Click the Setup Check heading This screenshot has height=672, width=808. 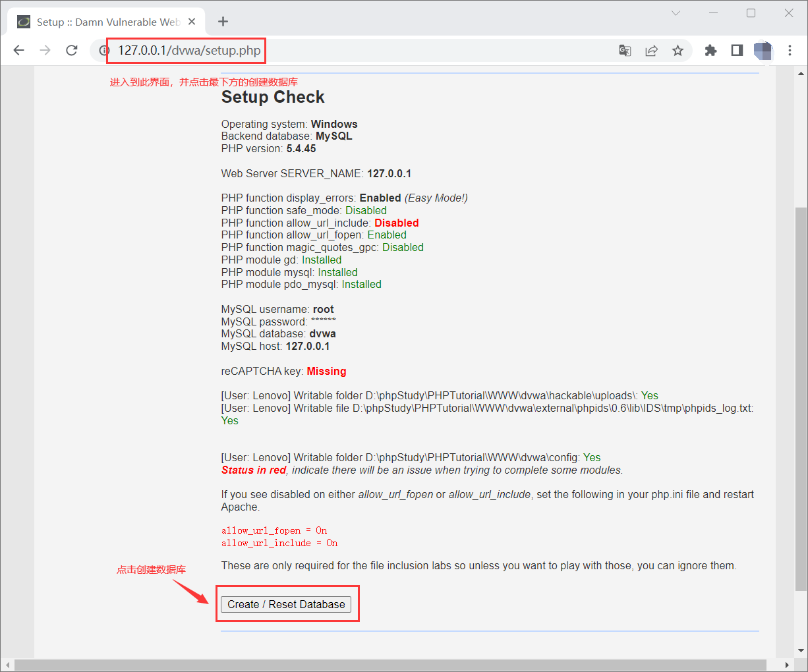[273, 97]
